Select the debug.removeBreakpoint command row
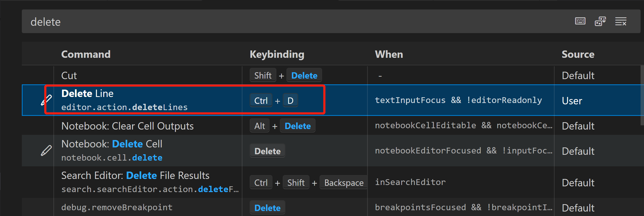 point(117,208)
